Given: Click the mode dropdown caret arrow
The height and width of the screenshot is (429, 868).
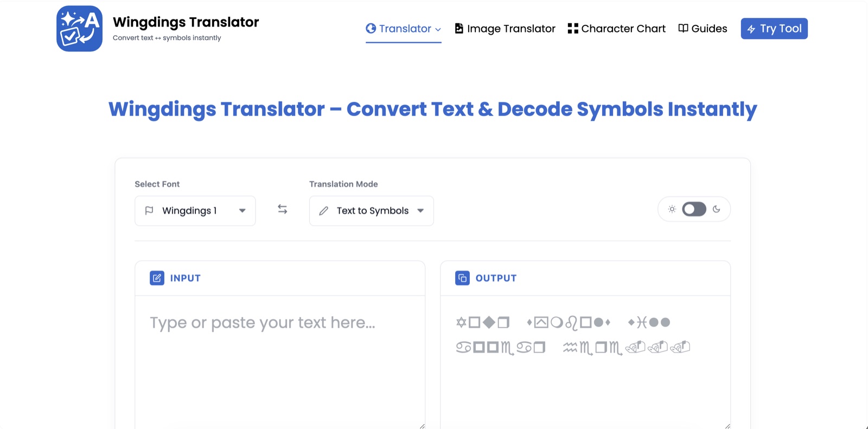Looking at the screenshot, I should 420,210.
